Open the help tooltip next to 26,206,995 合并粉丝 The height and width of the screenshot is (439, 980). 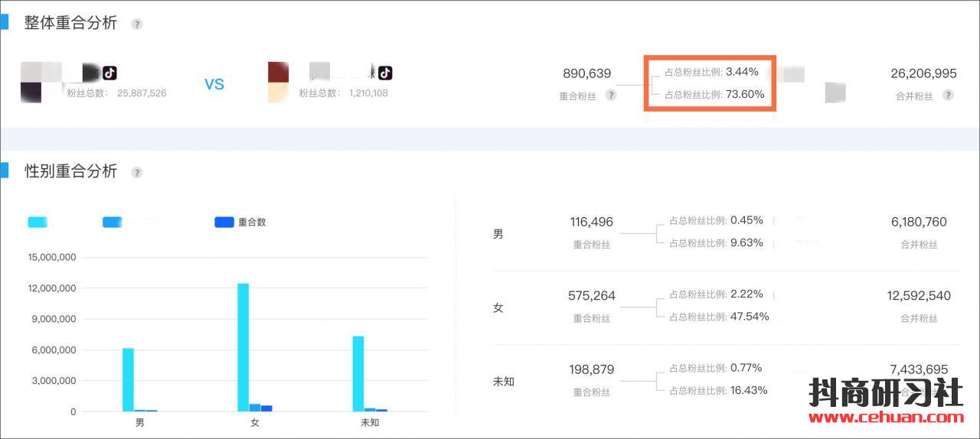[x=948, y=96]
